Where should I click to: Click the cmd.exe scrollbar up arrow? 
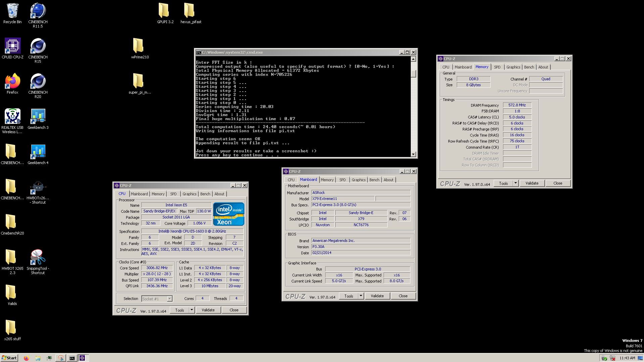click(413, 59)
